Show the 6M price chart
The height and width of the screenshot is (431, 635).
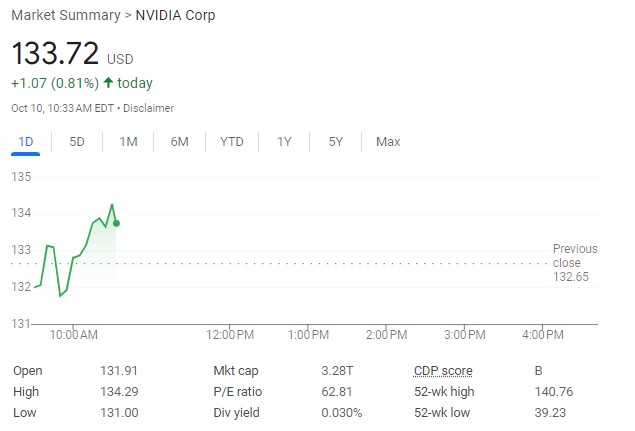180,142
